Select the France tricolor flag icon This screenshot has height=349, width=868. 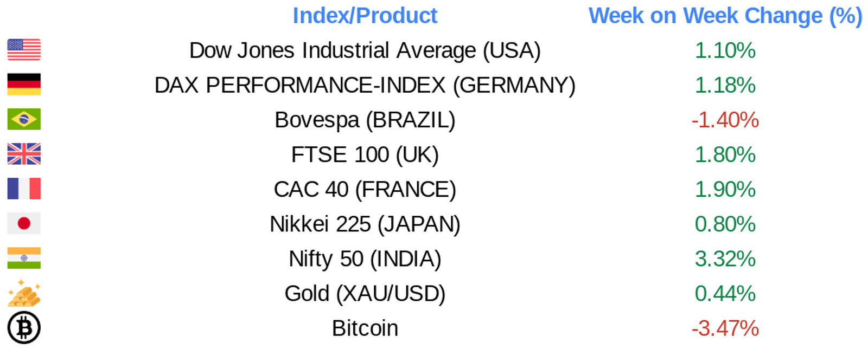pyautogui.click(x=24, y=189)
